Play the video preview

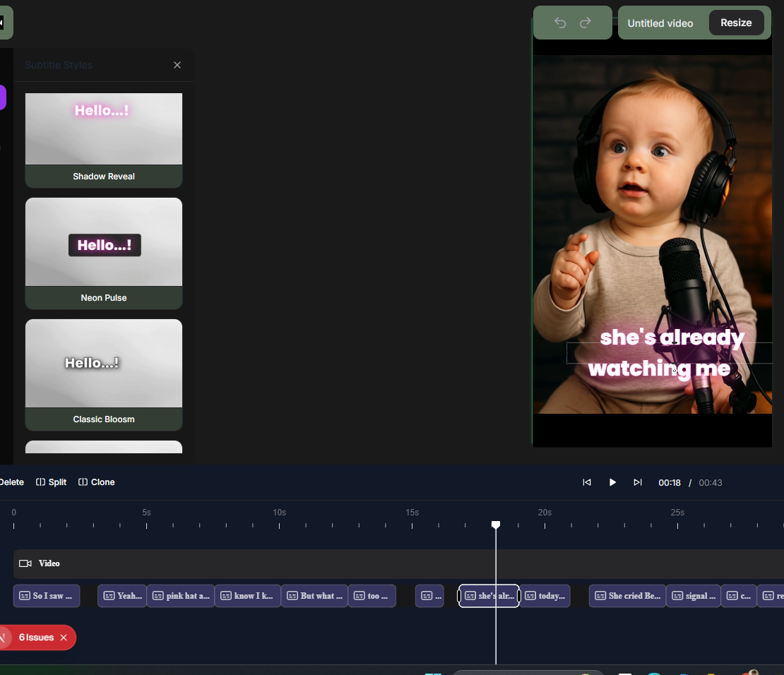(612, 482)
